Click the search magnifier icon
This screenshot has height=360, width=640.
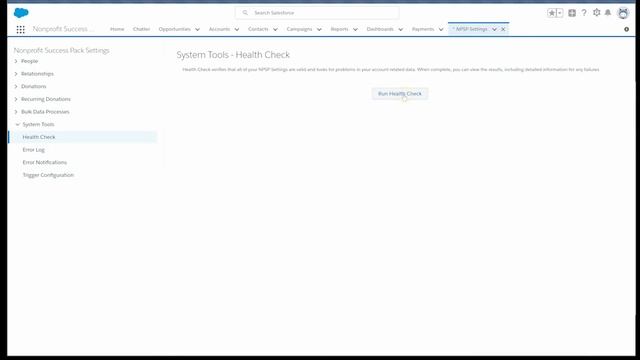pyautogui.click(x=245, y=13)
